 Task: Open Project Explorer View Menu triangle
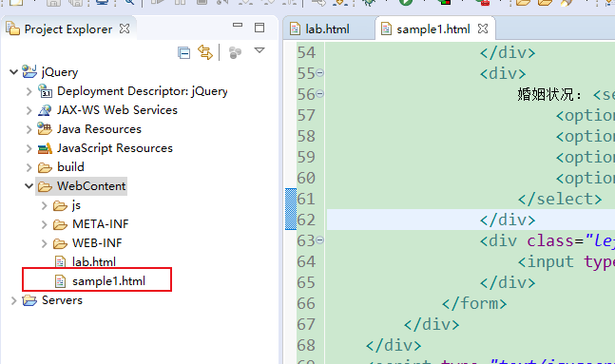coord(259,50)
